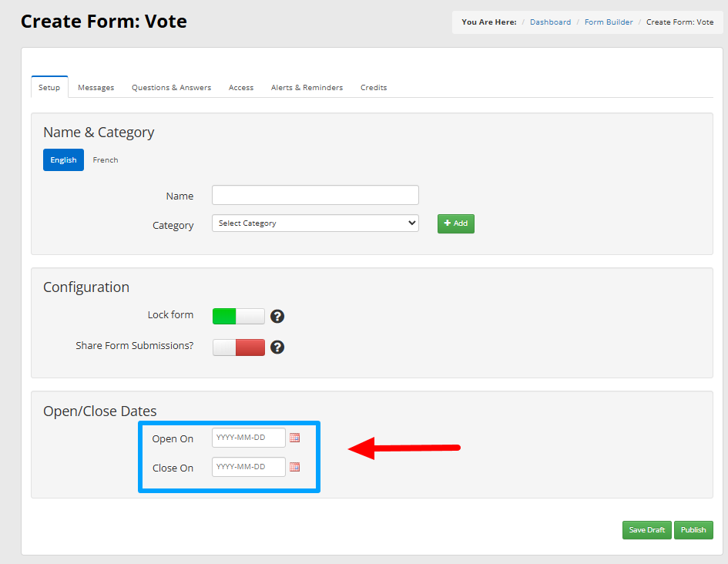Viewport: 728px width, 564px height.
Task: Follow the Dashboard breadcrumb link
Action: point(550,22)
